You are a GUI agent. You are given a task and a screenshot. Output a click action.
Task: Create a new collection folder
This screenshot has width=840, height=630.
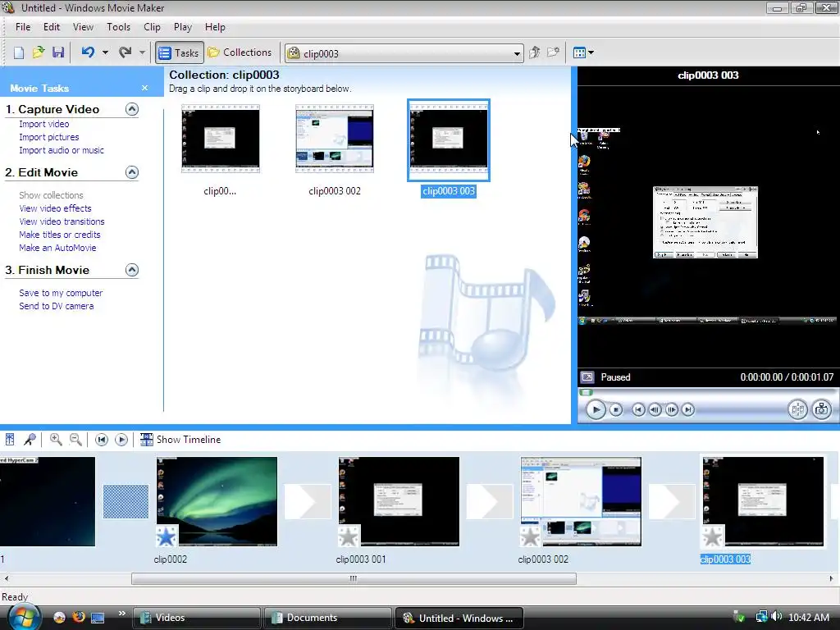(x=553, y=52)
